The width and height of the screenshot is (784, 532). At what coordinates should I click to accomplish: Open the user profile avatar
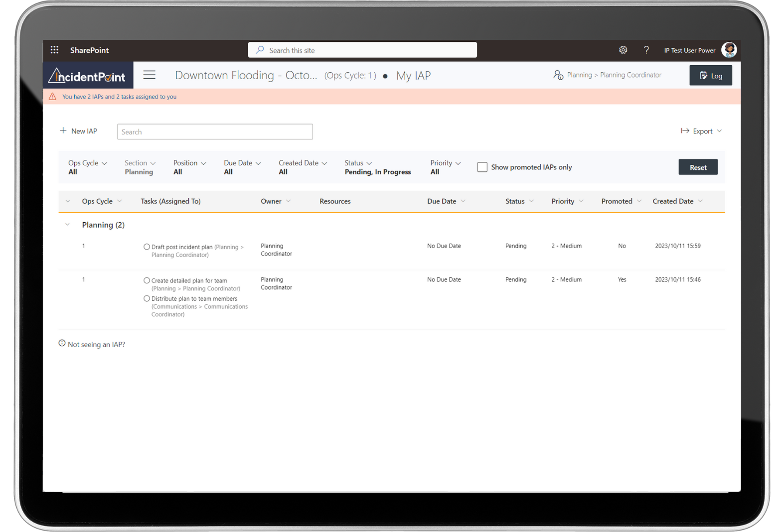tap(729, 50)
